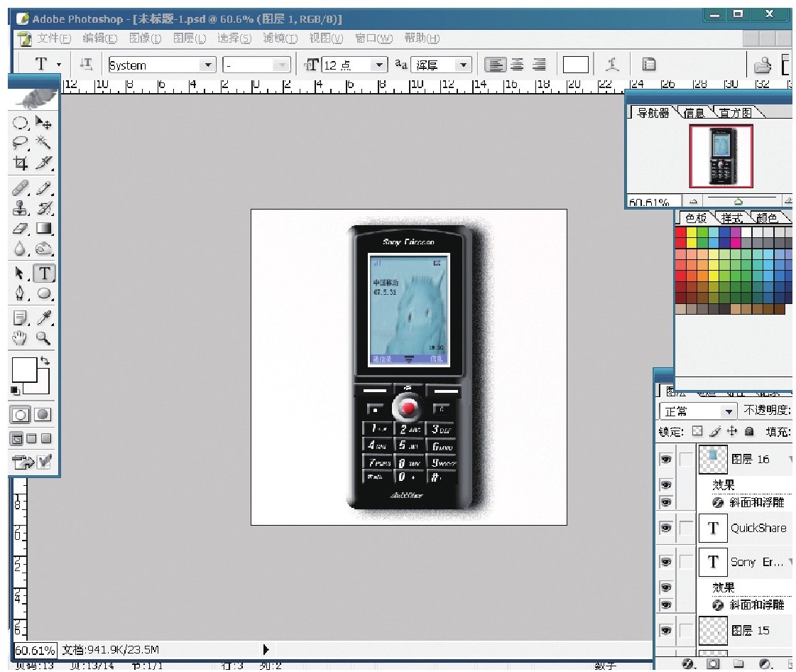Image resolution: width=796 pixels, height=672 pixels.
Task: Toggle 斜面和浮雕 effect under 图层 16
Action: coord(666,502)
